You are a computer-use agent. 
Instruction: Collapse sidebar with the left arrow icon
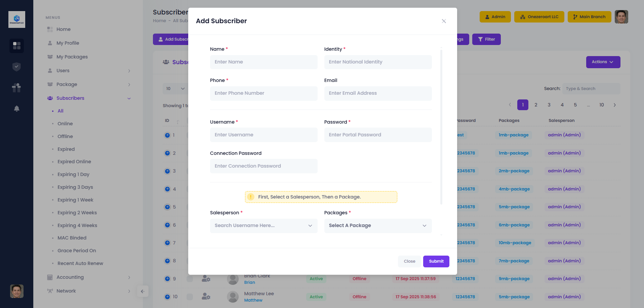coord(143,291)
